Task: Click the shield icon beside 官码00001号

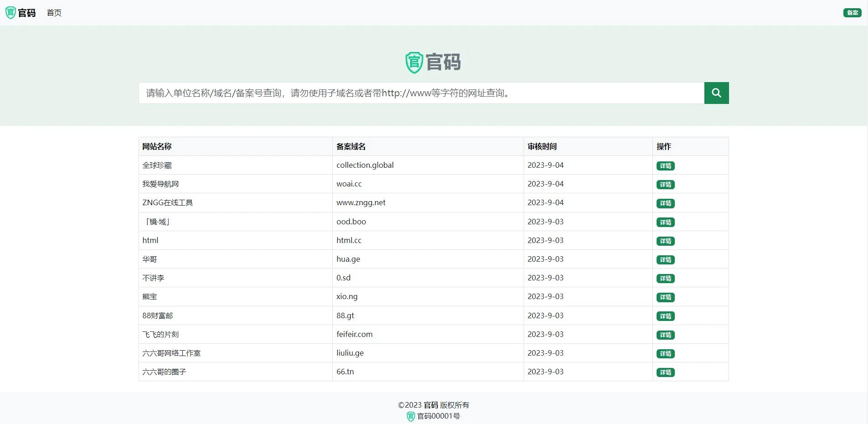Action: tap(411, 416)
